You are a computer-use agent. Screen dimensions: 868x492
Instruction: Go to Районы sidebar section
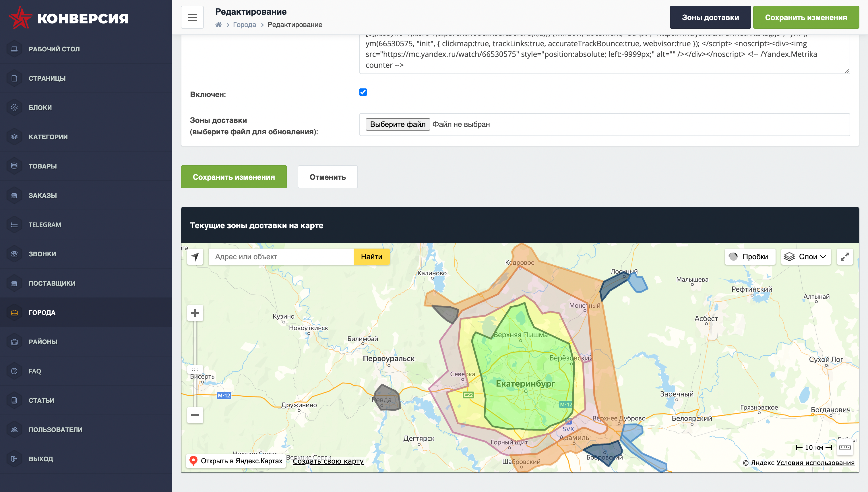(43, 342)
